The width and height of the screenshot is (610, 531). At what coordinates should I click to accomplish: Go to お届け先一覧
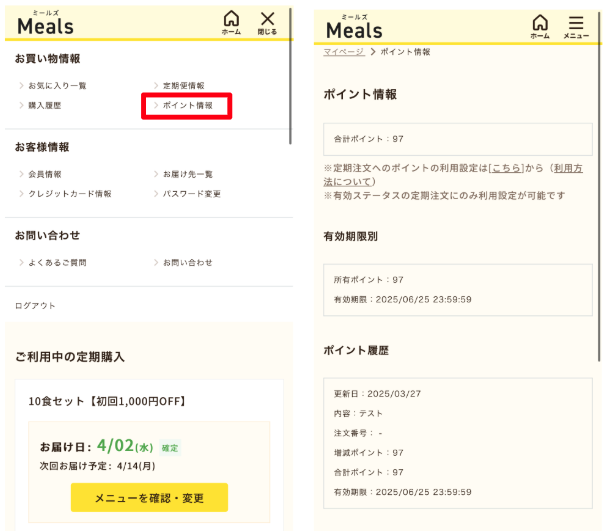tap(188, 174)
